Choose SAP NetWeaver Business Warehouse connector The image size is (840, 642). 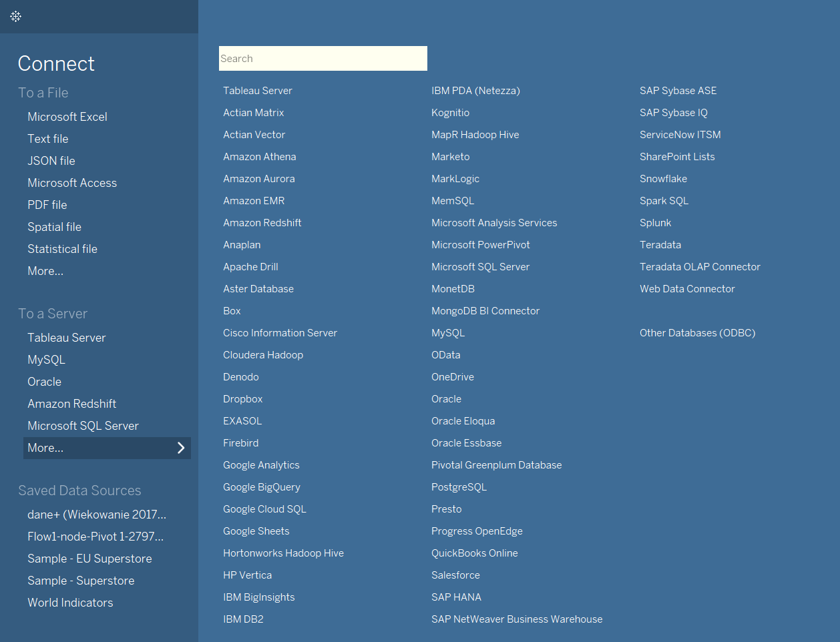(x=516, y=619)
